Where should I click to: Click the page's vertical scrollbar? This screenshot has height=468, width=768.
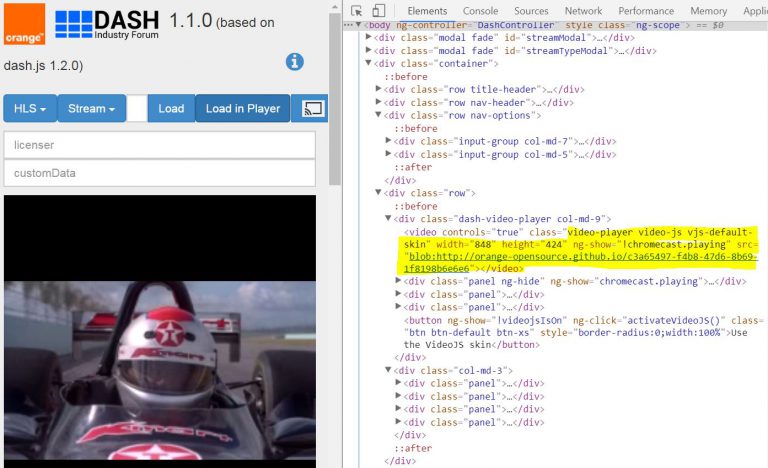click(x=335, y=100)
